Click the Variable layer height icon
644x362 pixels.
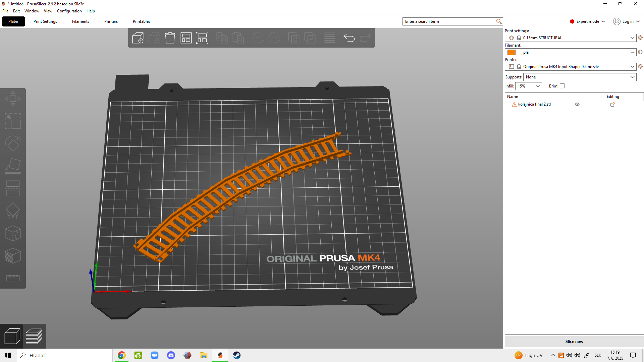(x=330, y=38)
